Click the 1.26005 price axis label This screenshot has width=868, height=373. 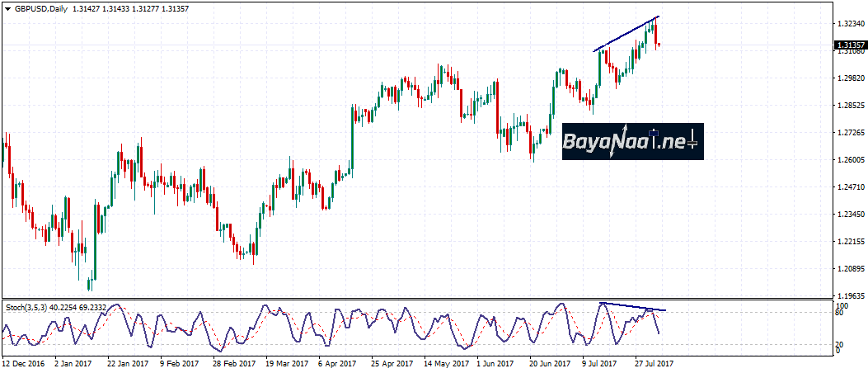[x=848, y=160]
